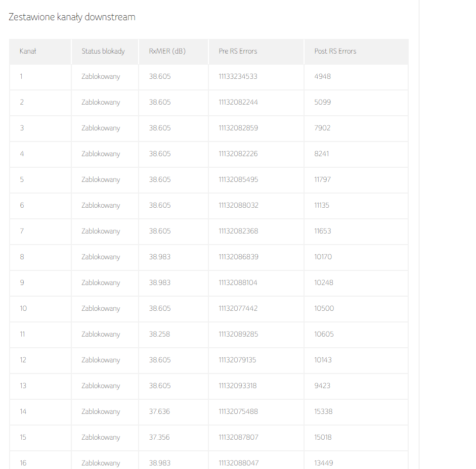This screenshot has width=476, height=469.
Task: Select Pre RS Errors value 11132088032
Action: [239, 205]
